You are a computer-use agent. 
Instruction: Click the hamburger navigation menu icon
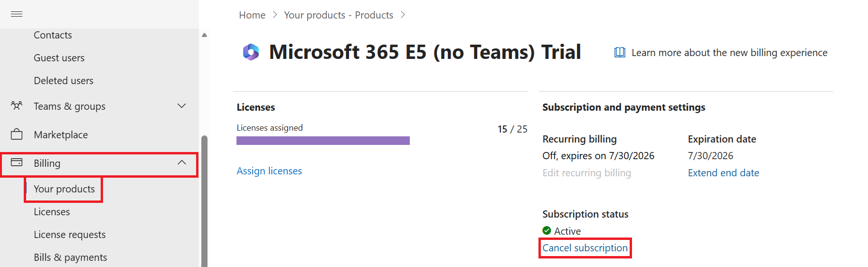click(17, 14)
